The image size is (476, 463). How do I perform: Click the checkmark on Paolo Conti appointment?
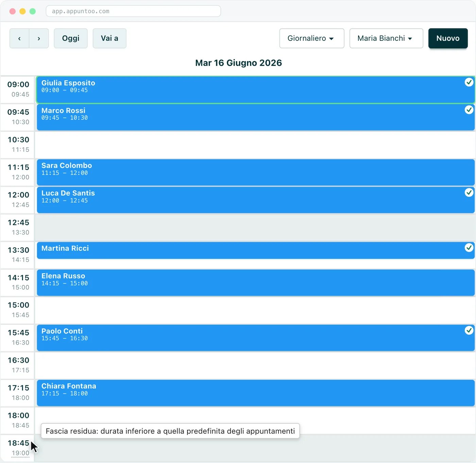pyautogui.click(x=469, y=330)
